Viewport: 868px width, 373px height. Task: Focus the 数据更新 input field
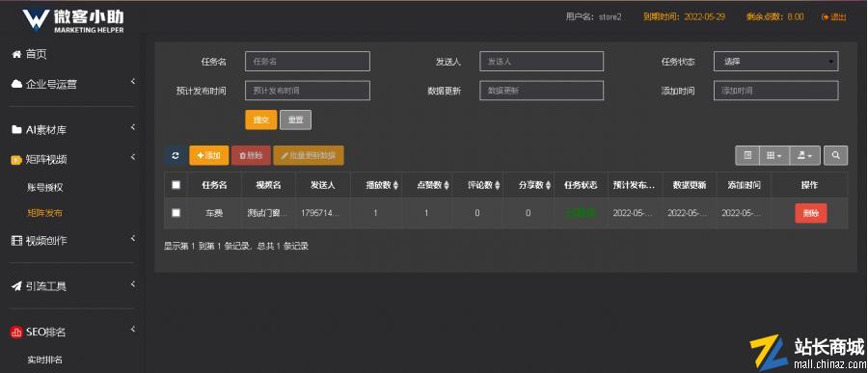point(541,91)
